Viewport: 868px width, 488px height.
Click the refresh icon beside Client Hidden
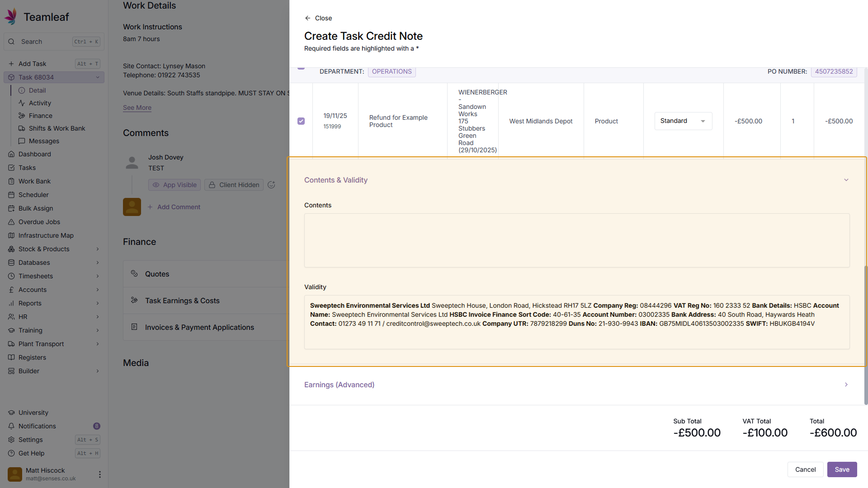271,185
